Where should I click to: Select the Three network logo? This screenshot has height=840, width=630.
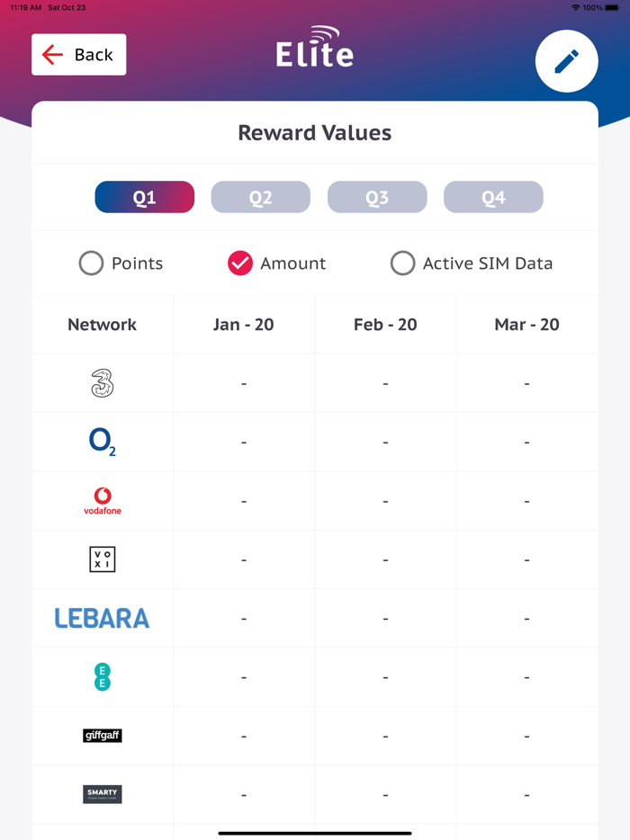click(102, 383)
